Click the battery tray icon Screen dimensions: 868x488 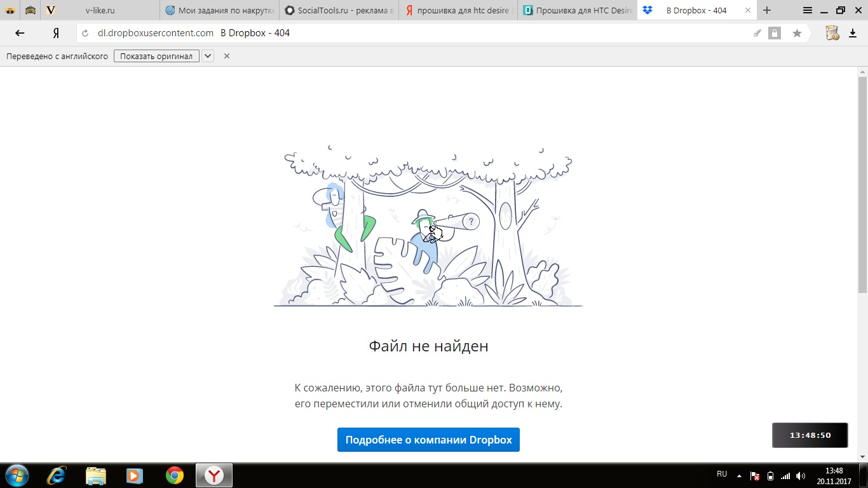click(770, 475)
